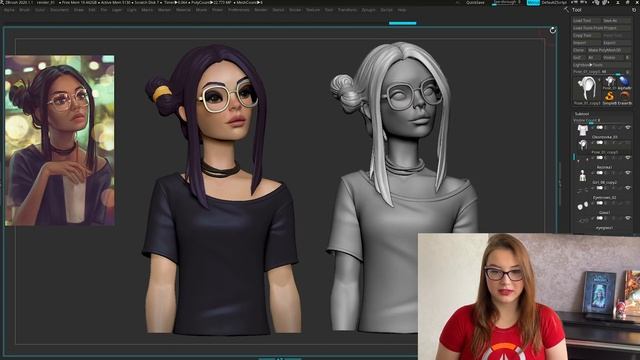
Task: Click the Tool palette reload icon
Action: coord(634,10)
